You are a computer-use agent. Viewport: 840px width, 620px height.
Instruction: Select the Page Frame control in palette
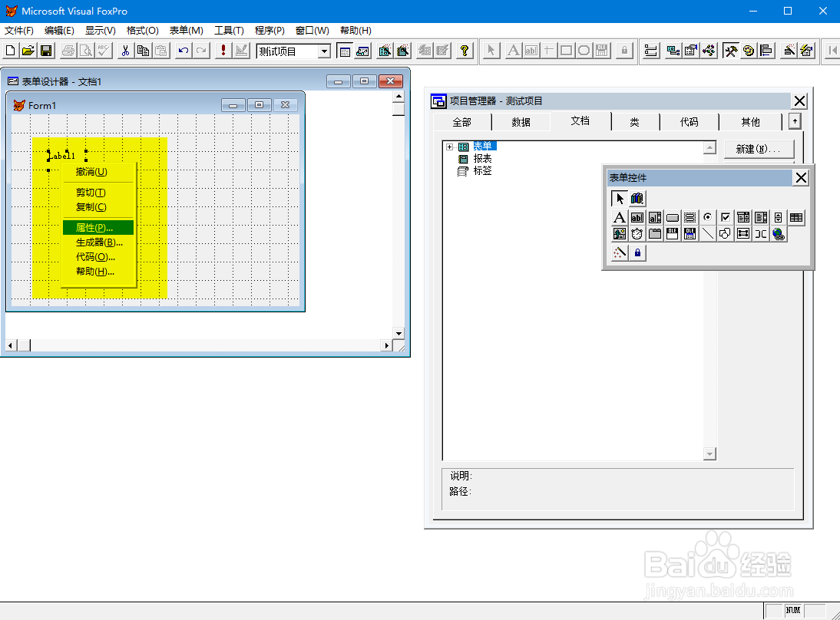[655, 234]
